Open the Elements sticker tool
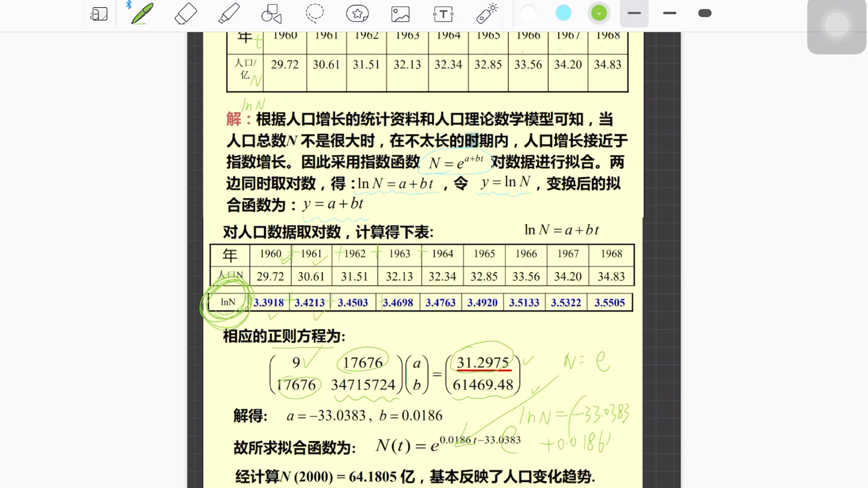Screen dimensions: 868x488 pos(357,13)
